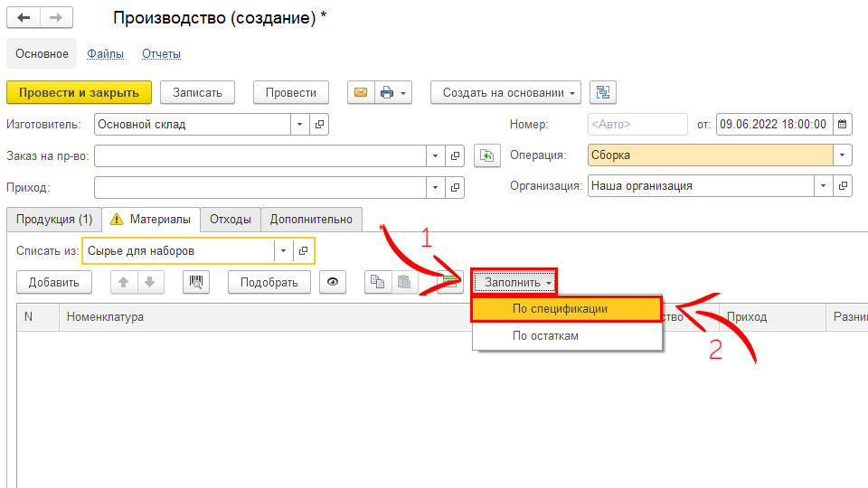Toggle the eye visibility button
868x488 pixels.
pyautogui.click(x=334, y=282)
